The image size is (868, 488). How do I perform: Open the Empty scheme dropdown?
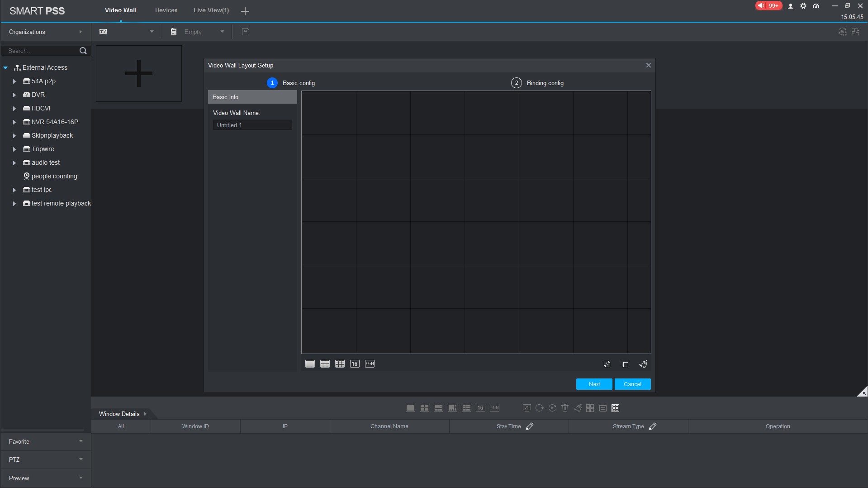(222, 32)
